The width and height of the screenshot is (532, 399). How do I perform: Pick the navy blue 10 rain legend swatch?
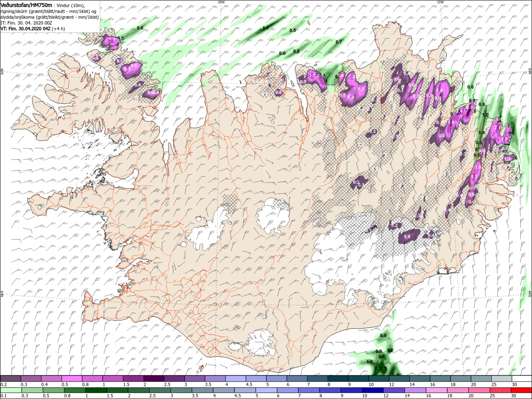coord(372,390)
